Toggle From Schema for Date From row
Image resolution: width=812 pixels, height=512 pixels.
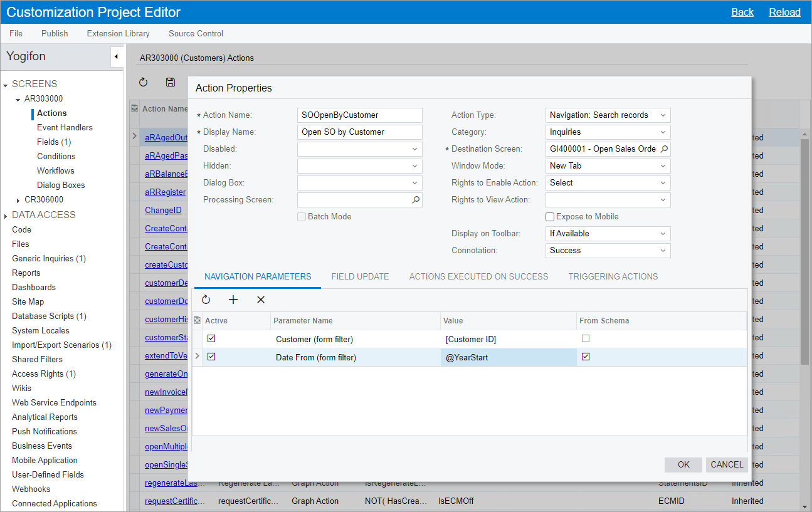[x=586, y=357]
